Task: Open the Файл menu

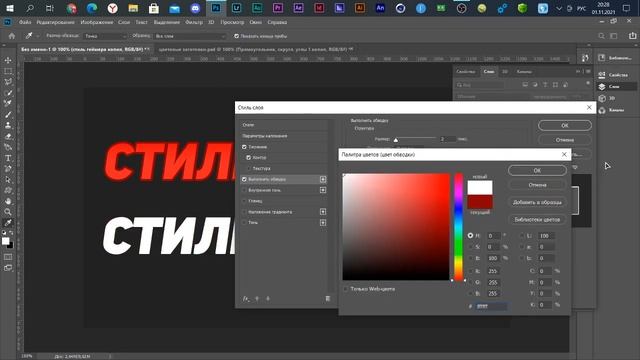Action: click(25, 22)
